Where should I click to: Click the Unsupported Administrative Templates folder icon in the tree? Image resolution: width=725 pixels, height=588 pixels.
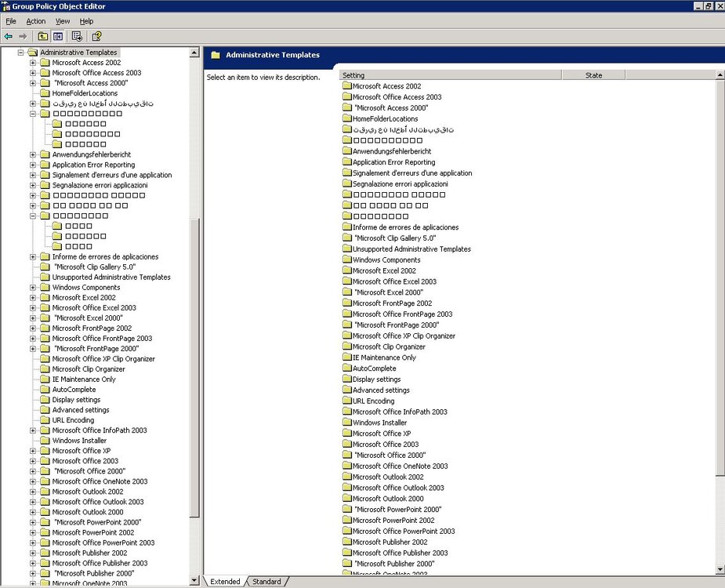click(x=45, y=277)
